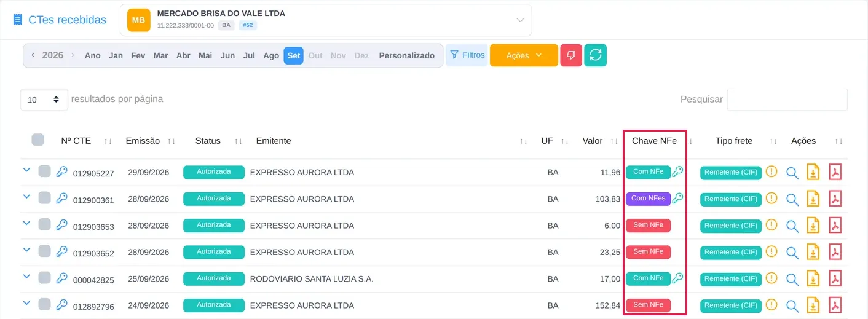This screenshot has width=868, height=319.
Task: Open the PDF for CTE 012905227
Action: [835, 172]
